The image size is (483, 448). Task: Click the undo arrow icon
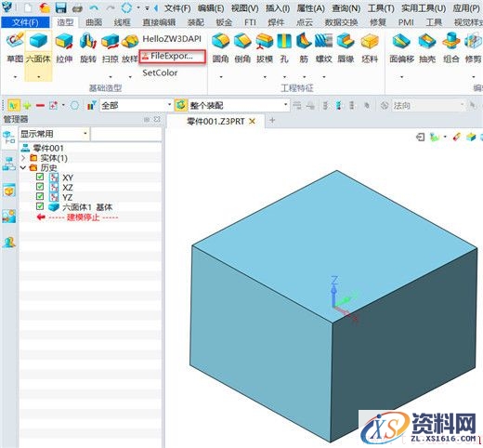coord(94,7)
